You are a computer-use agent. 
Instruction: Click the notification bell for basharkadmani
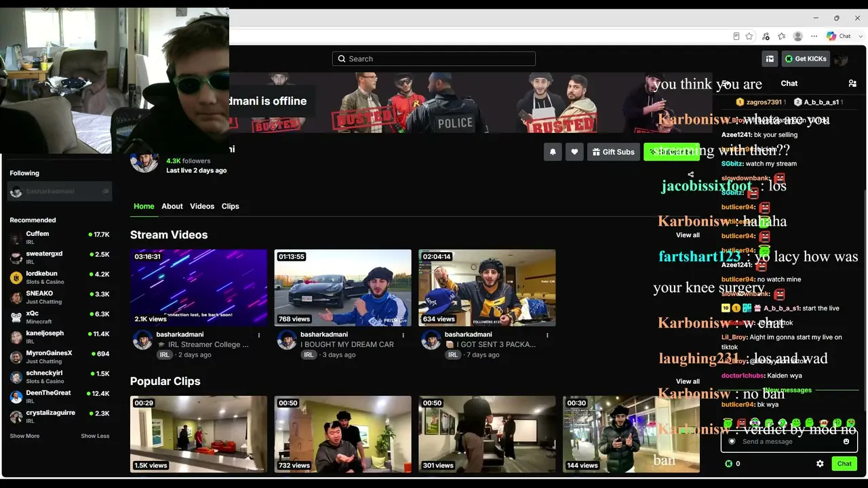click(553, 152)
